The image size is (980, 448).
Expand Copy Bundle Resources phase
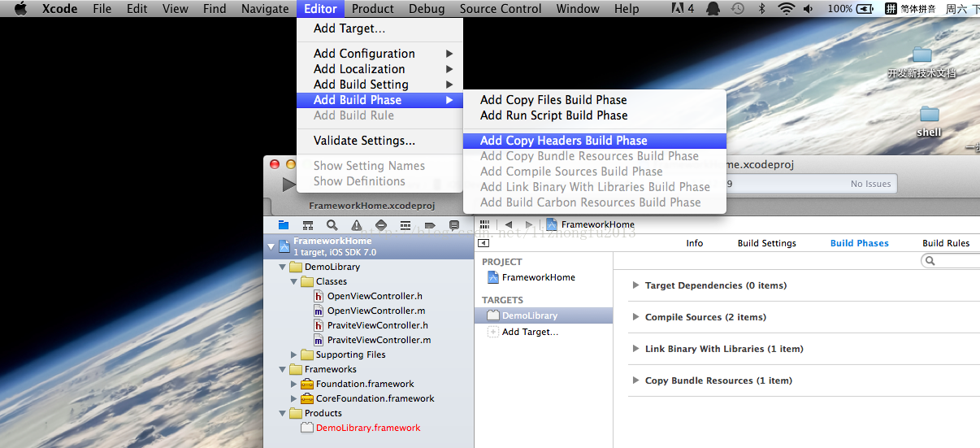pyautogui.click(x=635, y=381)
